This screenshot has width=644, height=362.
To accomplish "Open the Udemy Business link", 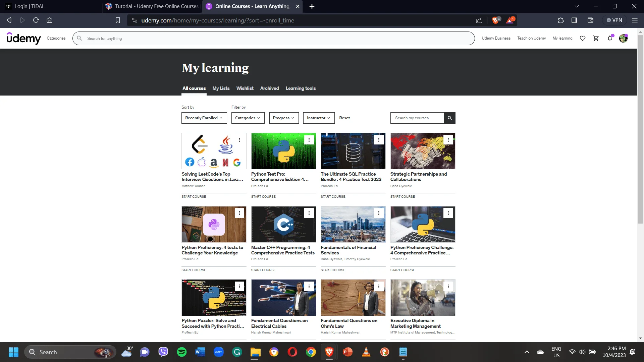I will coord(496,38).
